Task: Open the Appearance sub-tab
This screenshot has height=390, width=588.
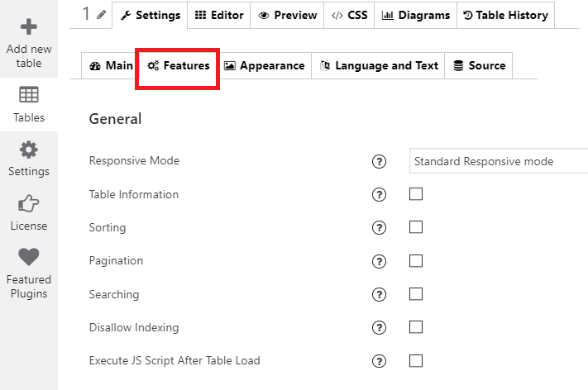Action: 265,65
